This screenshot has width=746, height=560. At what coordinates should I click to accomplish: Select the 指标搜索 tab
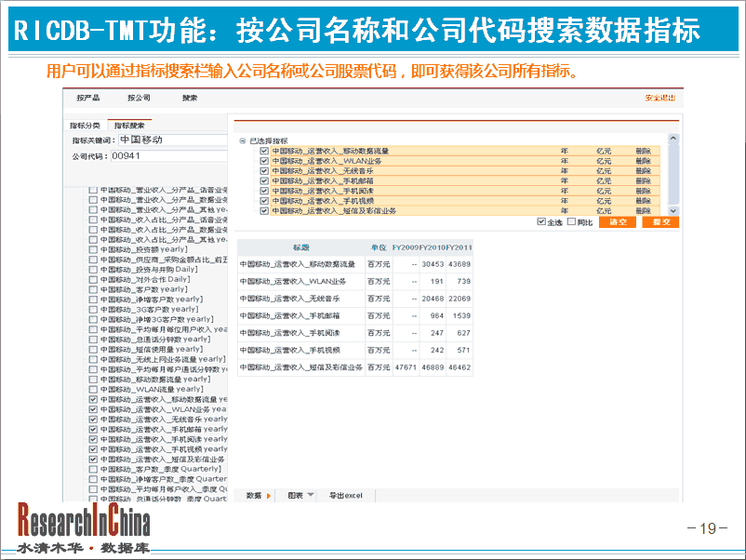129,126
